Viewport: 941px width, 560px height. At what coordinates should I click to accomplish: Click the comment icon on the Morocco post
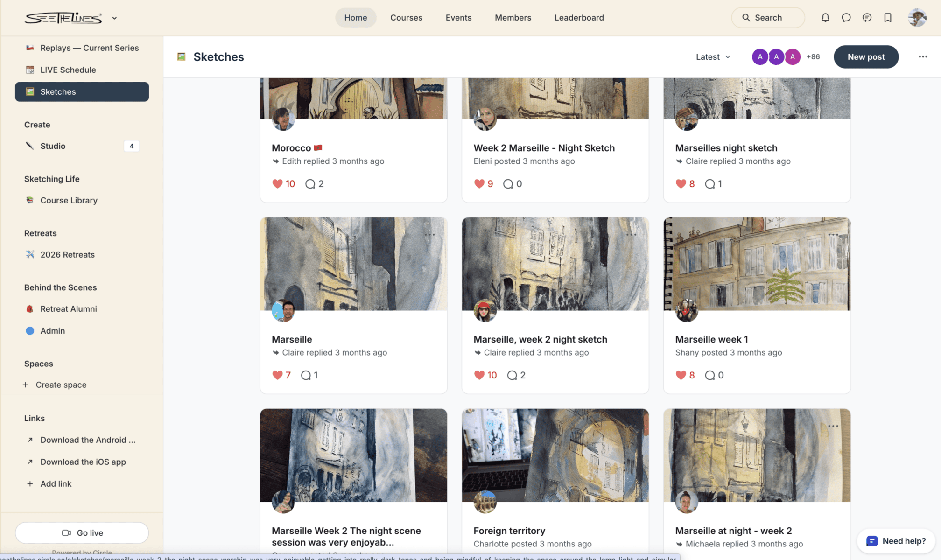point(310,184)
